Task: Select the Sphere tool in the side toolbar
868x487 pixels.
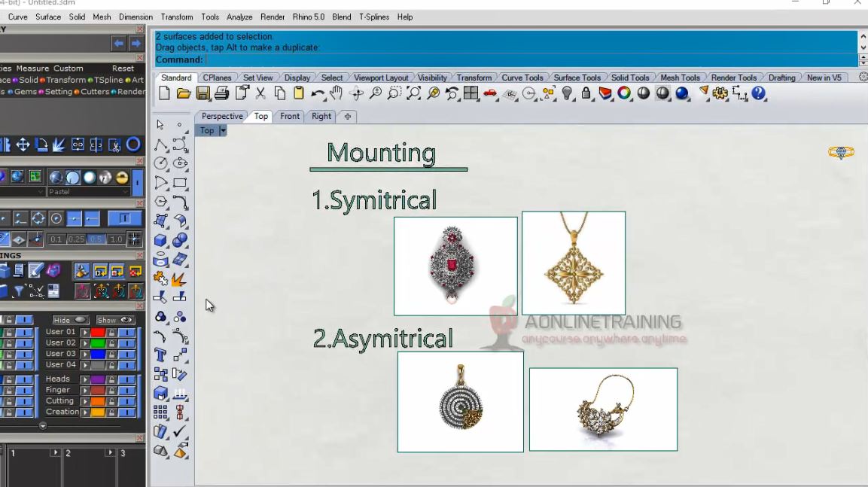Action: pyautogui.click(x=179, y=239)
